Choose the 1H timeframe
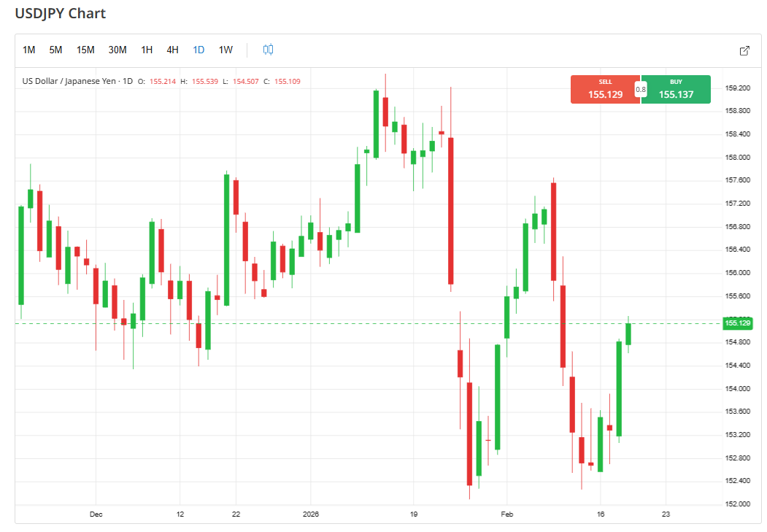Viewport: 767px width, 532px height. pos(147,50)
